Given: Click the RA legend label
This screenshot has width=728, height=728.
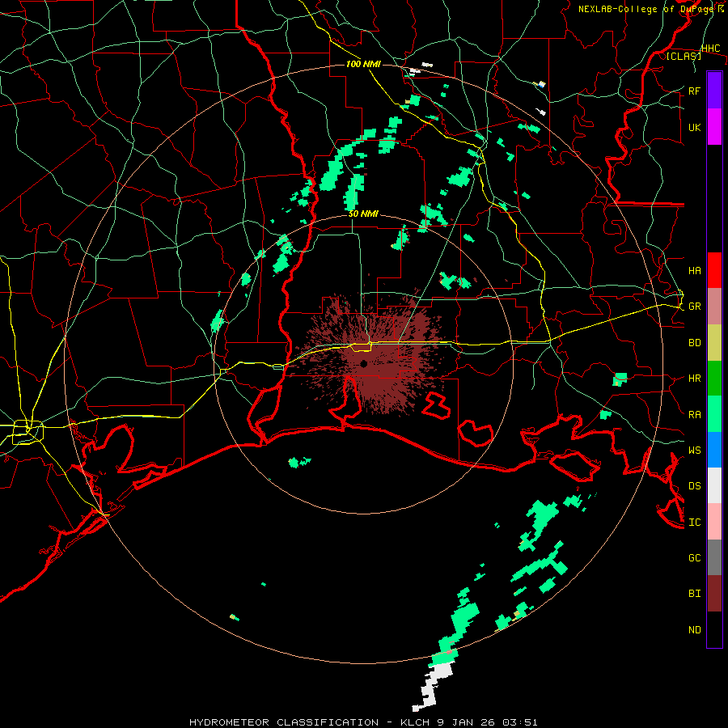Looking at the screenshot, I should (x=694, y=414).
